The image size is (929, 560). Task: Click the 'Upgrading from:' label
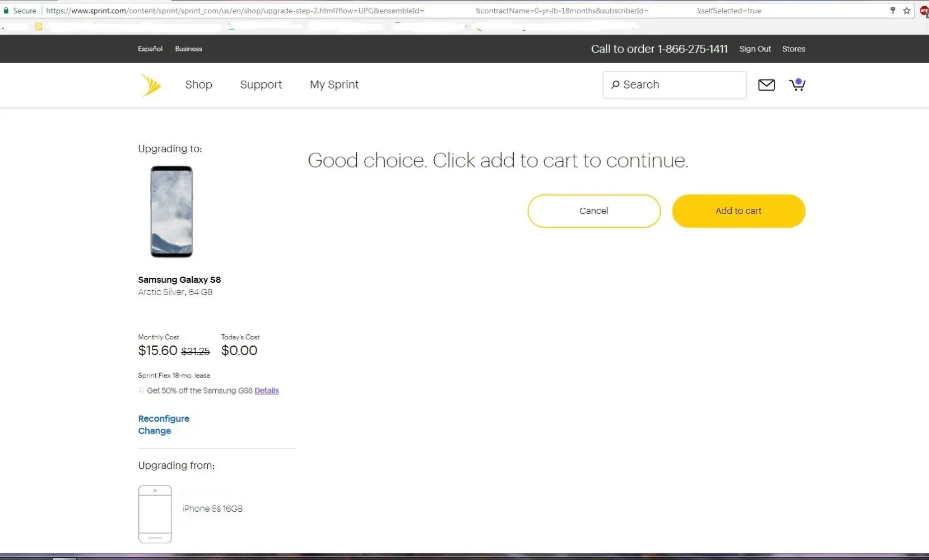coord(176,466)
